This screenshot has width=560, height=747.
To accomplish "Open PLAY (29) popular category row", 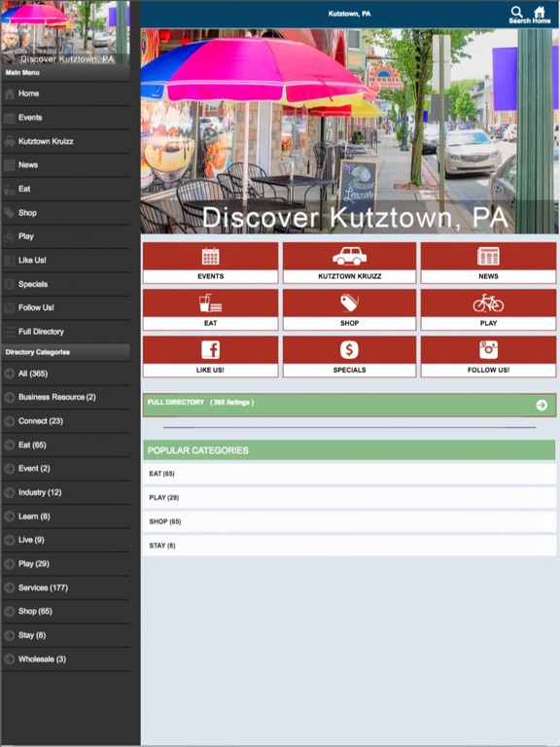I will [350, 498].
